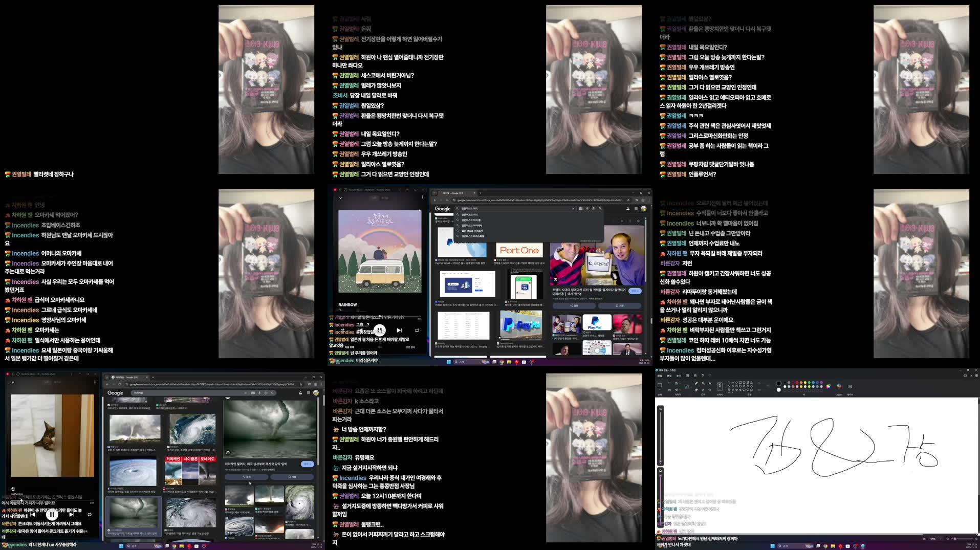Select the Eraser tool in Paint
This screenshot has height=550, width=980.
(696, 390)
